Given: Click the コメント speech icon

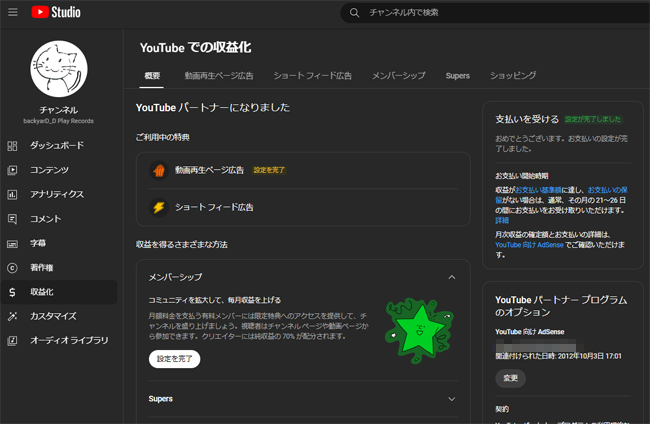Looking at the screenshot, I should point(12,219).
